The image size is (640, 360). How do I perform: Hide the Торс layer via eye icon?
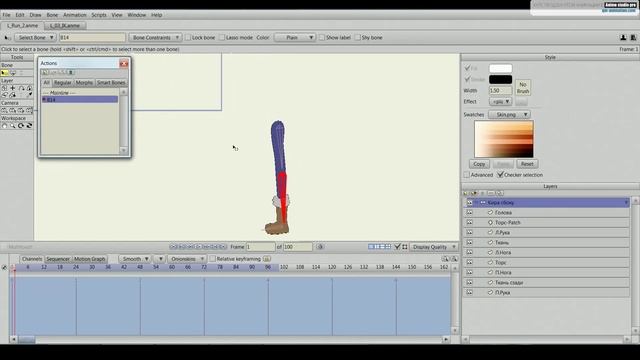[x=469, y=262]
